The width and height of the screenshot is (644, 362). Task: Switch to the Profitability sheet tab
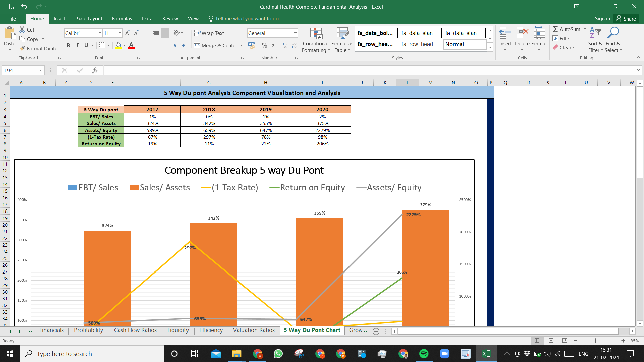click(x=89, y=330)
